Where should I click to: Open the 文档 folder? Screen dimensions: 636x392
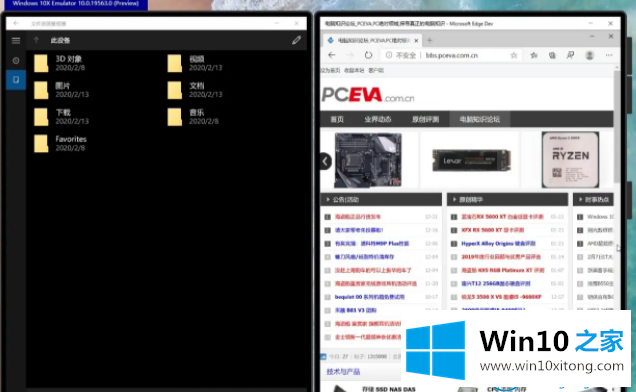195,90
